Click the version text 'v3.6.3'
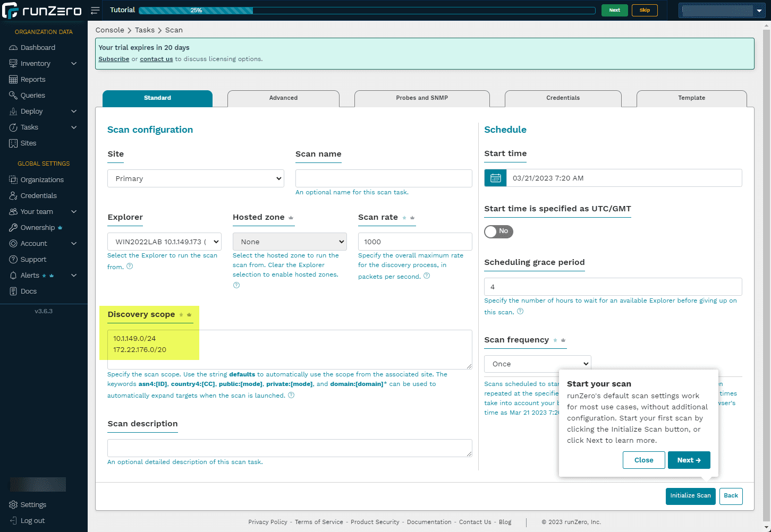Viewport: 771px width, 532px height. pyautogui.click(x=44, y=311)
